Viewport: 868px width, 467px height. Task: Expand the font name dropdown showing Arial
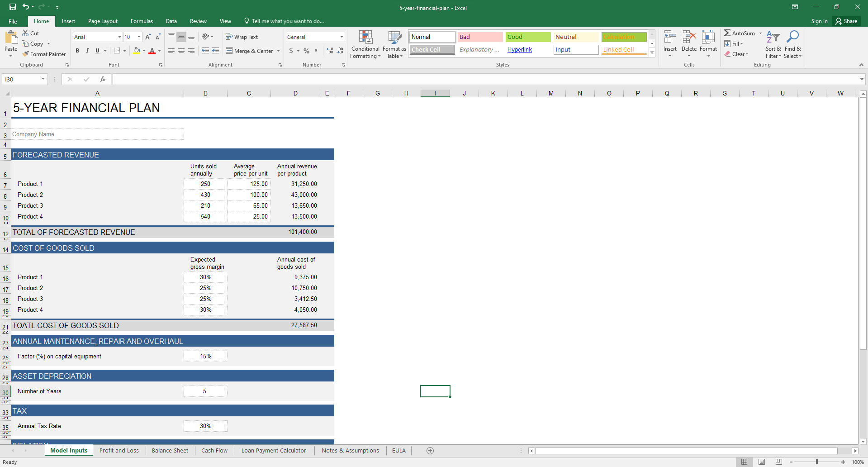[119, 37]
